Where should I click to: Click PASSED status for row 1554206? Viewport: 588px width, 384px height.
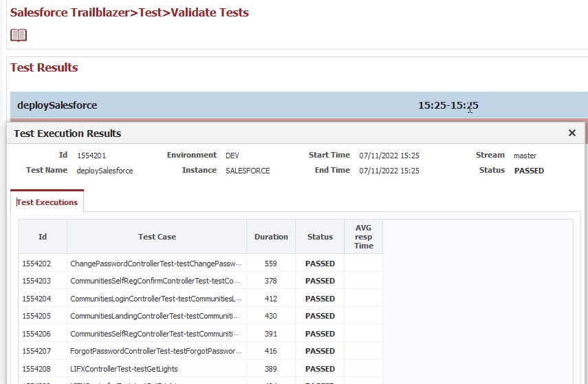tap(320, 333)
